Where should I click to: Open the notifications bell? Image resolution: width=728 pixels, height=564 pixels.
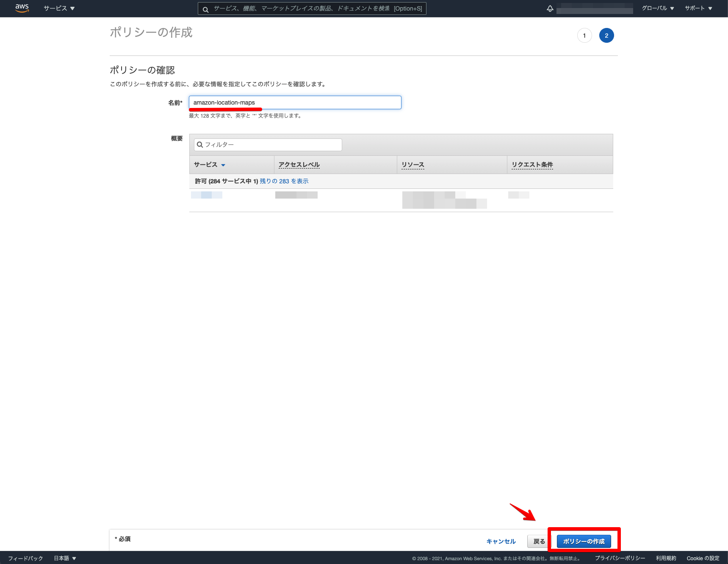click(x=549, y=8)
